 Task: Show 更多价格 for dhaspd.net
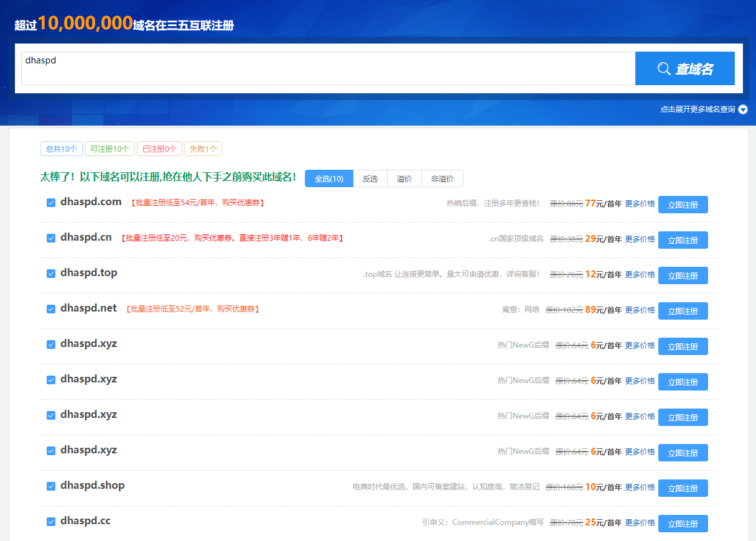point(640,310)
